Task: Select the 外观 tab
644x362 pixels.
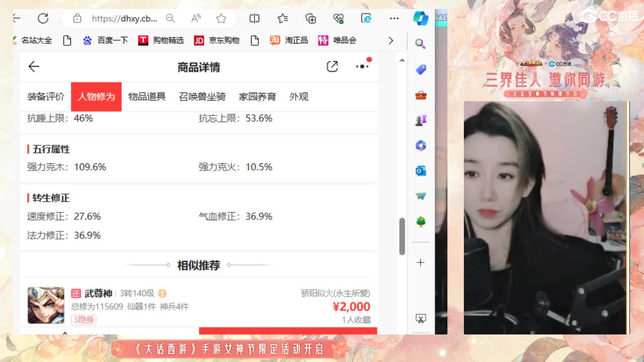Action: (x=299, y=97)
